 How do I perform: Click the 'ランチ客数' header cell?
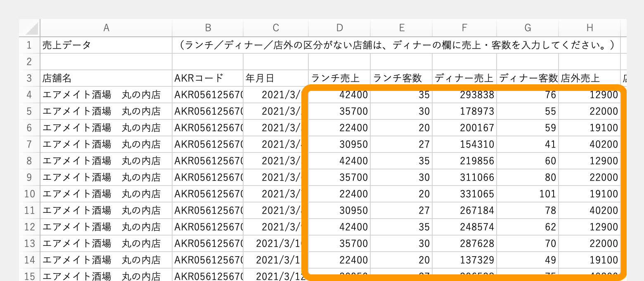[401, 78]
